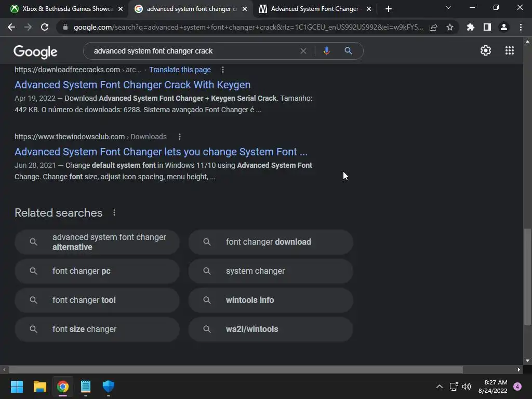Click Translate this page link

(x=180, y=70)
